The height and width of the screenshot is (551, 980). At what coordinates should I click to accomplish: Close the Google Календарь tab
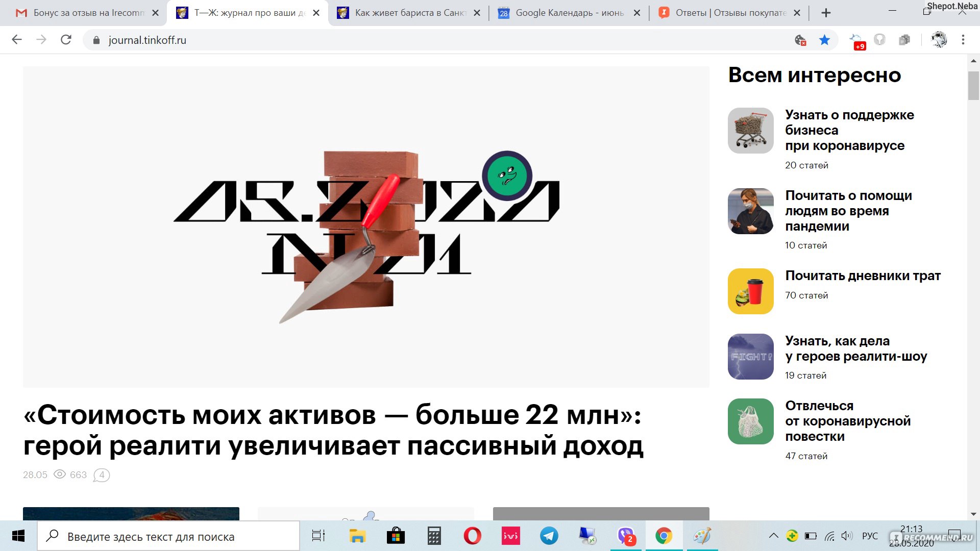[x=637, y=13]
